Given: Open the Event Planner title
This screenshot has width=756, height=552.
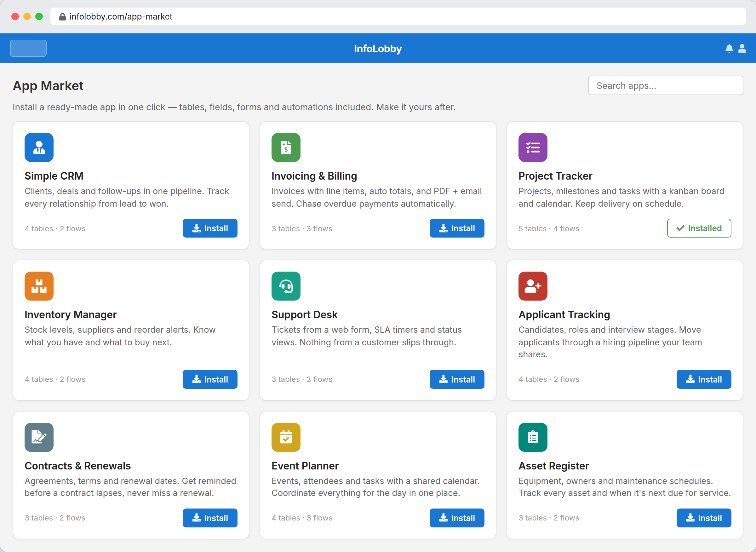Looking at the screenshot, I should [305, 466].
